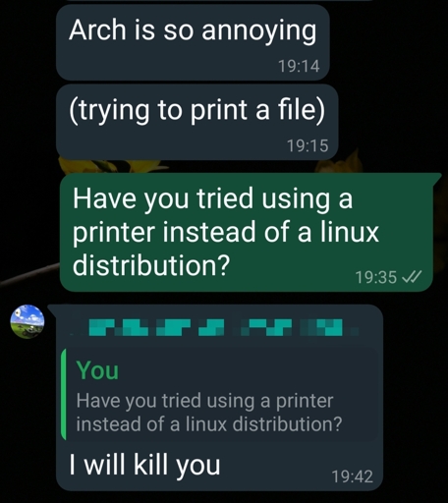Click the 19:42 timestamp on reply

tap(352, 476)
